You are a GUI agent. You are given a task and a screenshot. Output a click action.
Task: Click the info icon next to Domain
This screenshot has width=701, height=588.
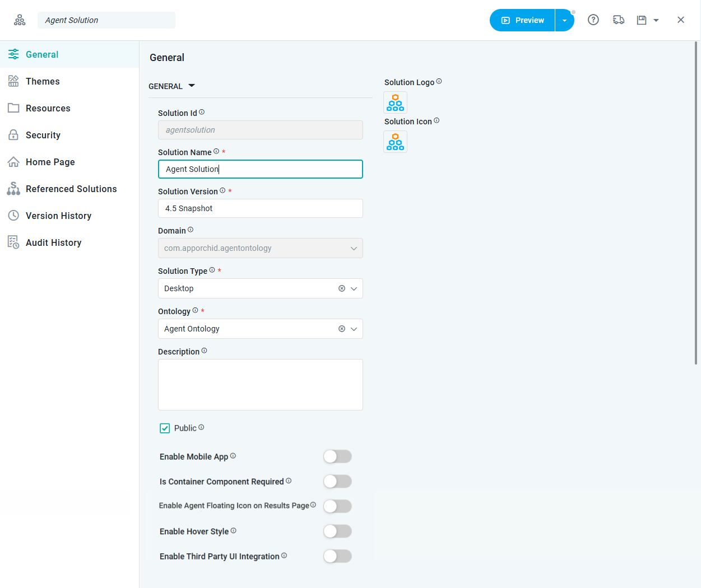coord(191,230)
